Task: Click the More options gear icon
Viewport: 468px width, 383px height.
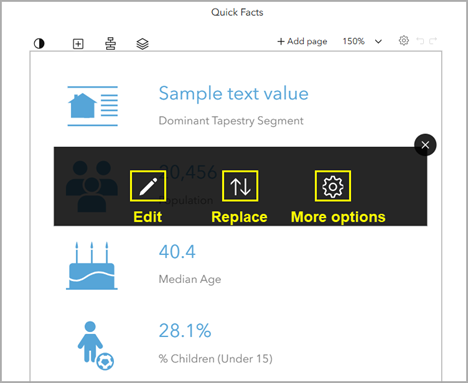Action: (333, 186)
